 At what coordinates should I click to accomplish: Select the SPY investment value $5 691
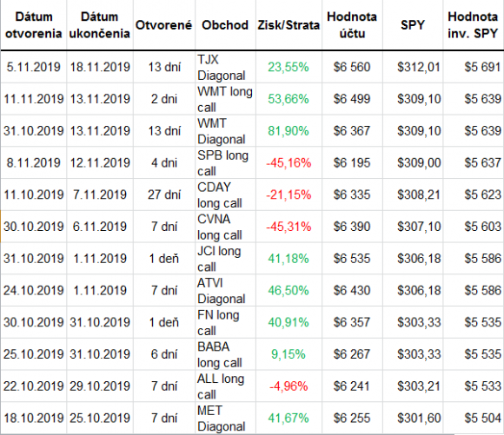click(482, 67)
